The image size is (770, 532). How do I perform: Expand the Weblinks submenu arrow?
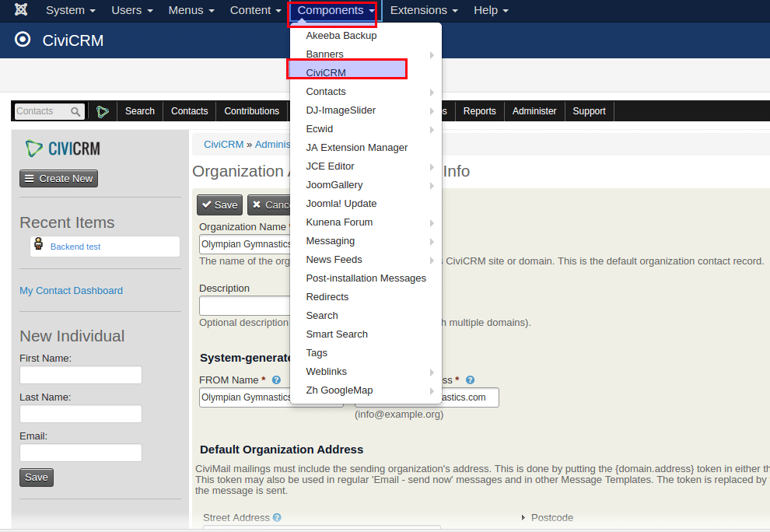(x=432, y=373)
